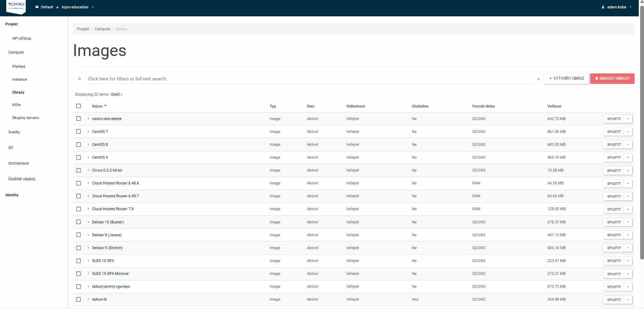This screenshot has height=309, width=644.
Task: Expand the Síť sidebar section
Action: click(10, 148)
